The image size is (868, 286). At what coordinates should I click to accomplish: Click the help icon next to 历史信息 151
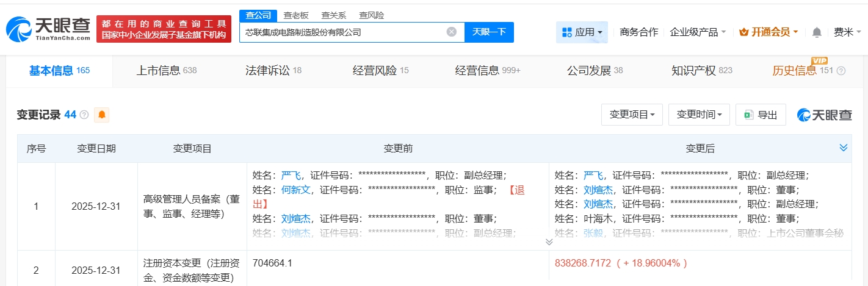(x=841, y=71)
